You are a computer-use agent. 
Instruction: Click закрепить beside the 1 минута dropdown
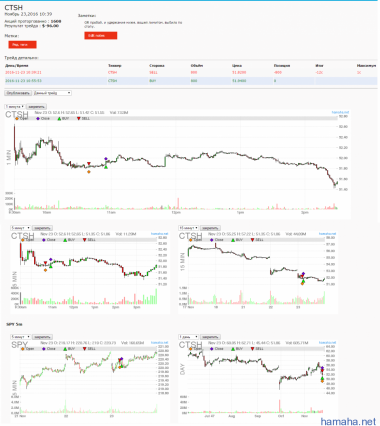point(36,107)
